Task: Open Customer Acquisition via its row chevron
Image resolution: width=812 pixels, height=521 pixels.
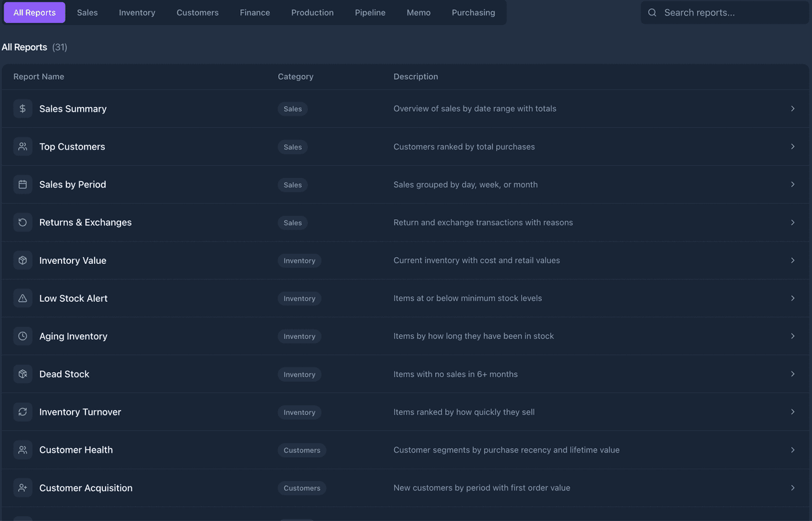Action: [x=792, y=487]
